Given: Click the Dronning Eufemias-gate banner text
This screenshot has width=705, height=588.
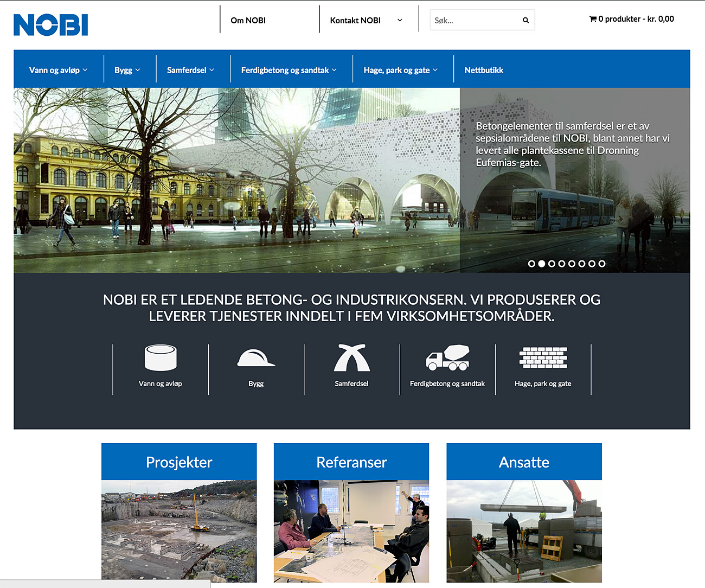Looking at the screenshot, I should point(573,144).
